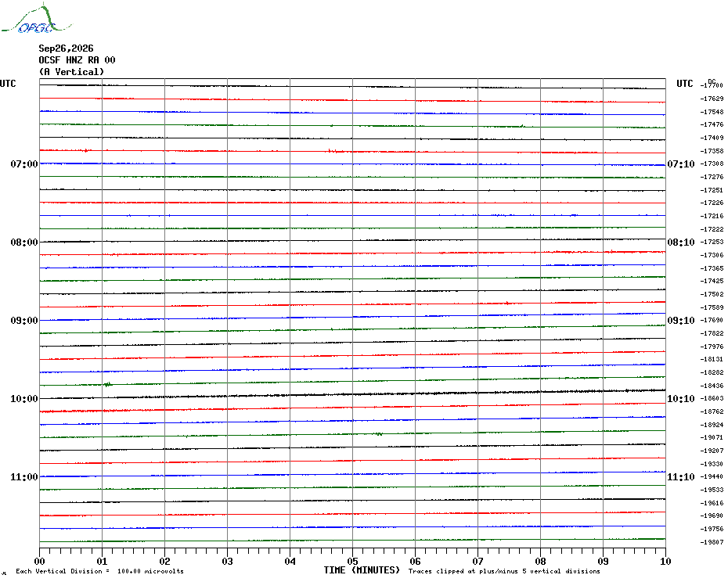Click the Sep26,2026 date label
728x582 pixels.
(66, 48)
